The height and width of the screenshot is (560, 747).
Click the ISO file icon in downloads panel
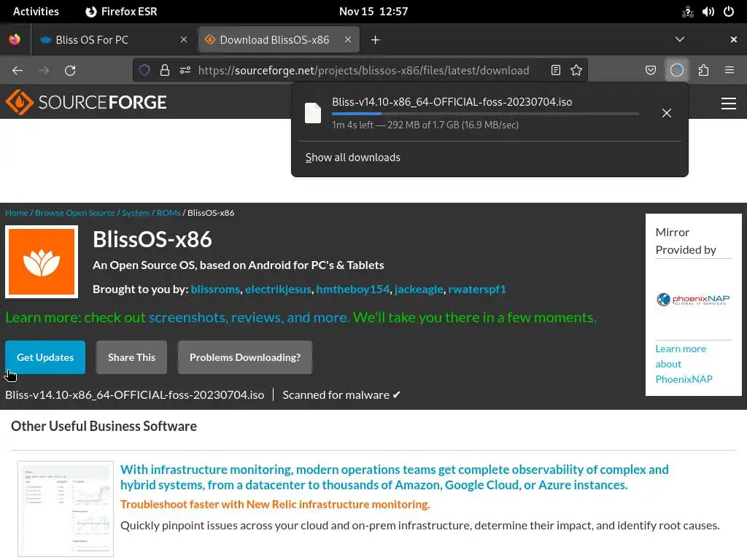[313, 113]
